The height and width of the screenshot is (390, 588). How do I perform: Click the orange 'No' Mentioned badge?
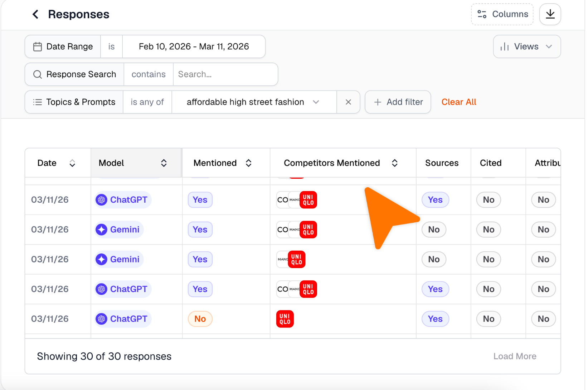200,319
